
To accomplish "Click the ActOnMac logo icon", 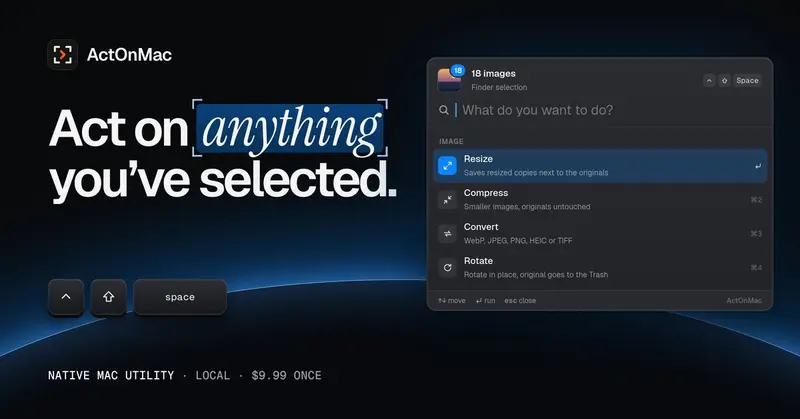I will tap(62, 55).
